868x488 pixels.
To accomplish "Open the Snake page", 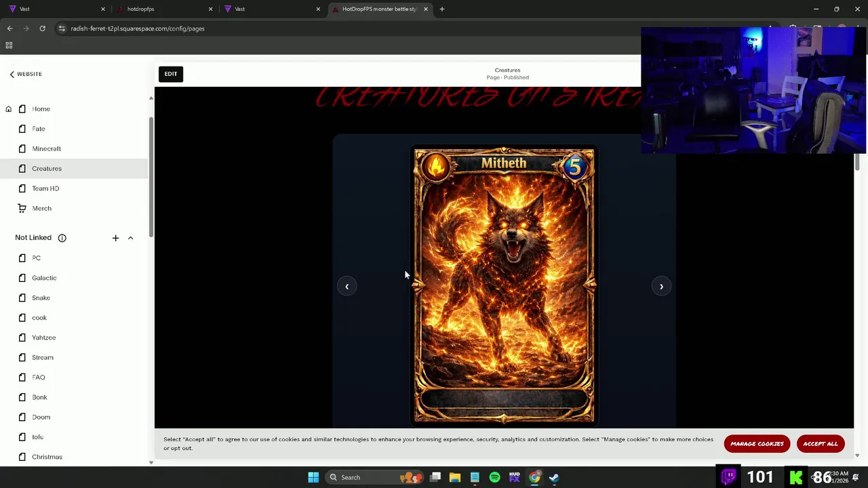I will [41, 298].
